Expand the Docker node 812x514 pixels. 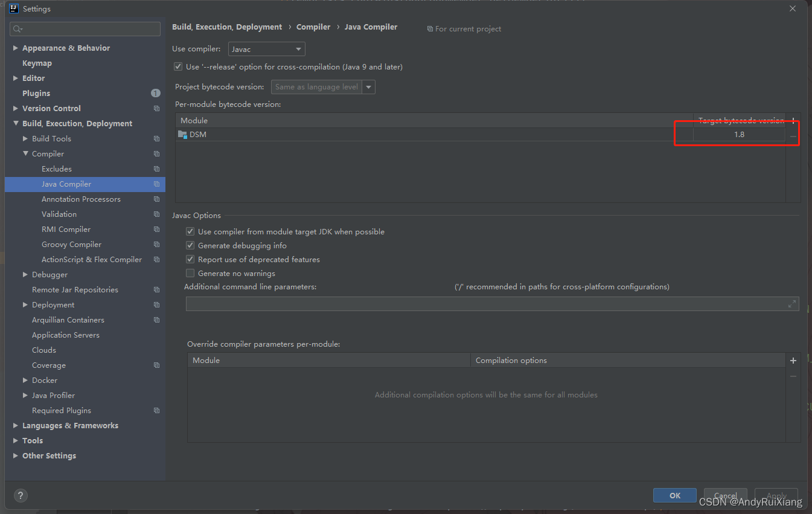coord(25,380)
